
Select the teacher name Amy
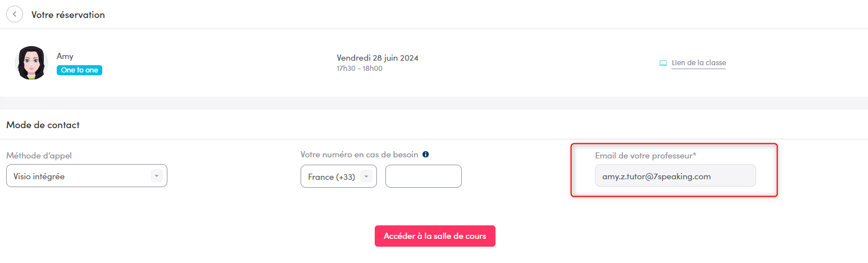point(65,56)
